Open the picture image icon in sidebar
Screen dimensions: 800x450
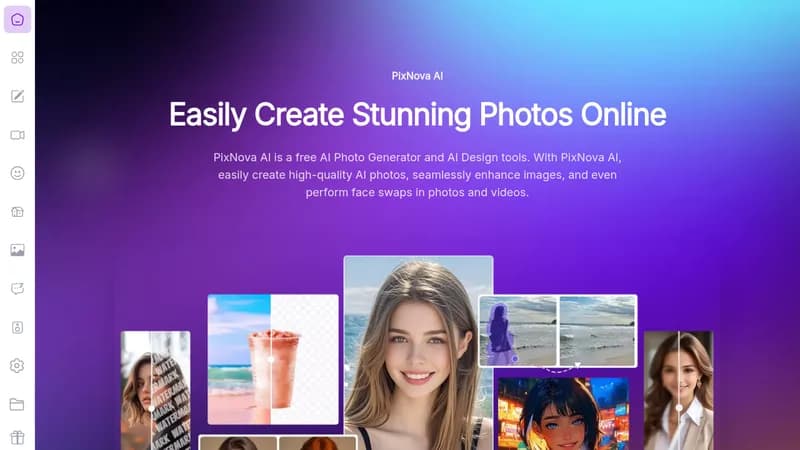pyautogui.click(x=17, y=250)
